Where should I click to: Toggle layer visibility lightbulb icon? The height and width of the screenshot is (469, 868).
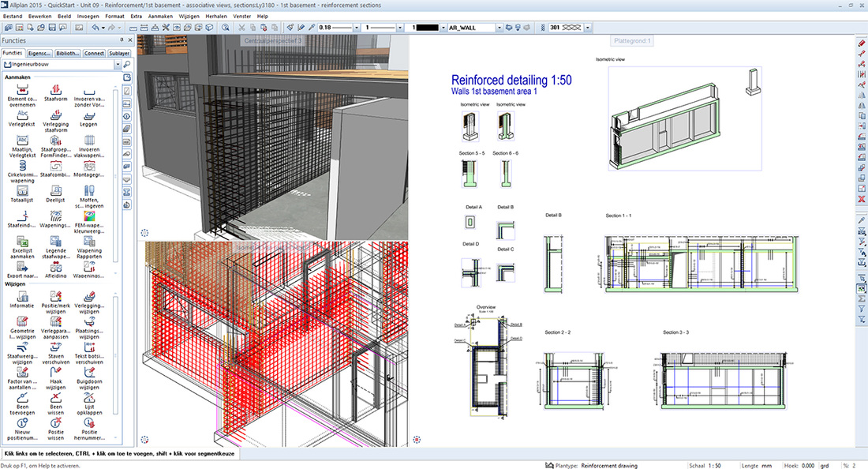coord(518,27)
